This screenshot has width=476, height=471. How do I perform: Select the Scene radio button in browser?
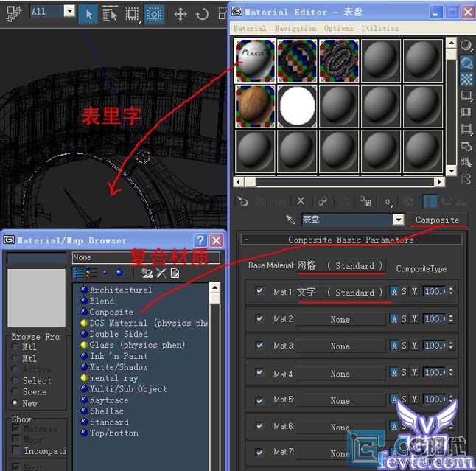[x=15, y=391]
